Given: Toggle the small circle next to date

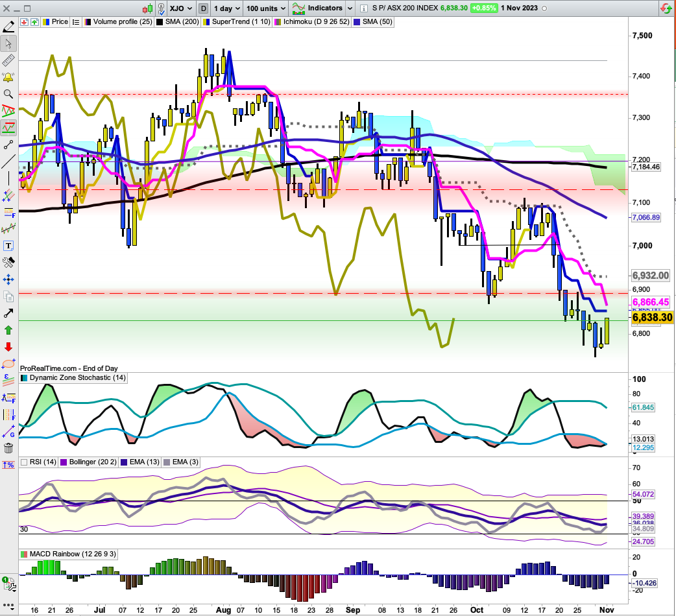Looking at the screenshot, I should pyautogui.click(x=544, y=8).
